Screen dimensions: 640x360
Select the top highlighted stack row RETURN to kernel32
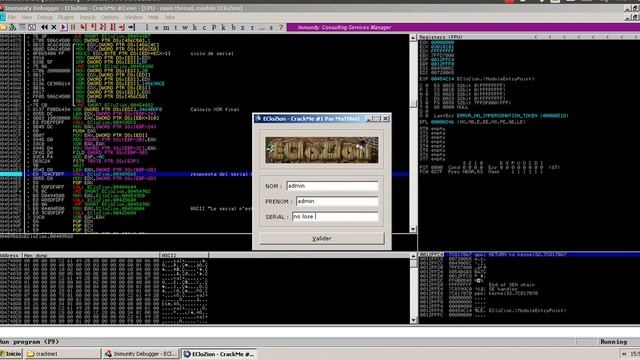pyautogui.click(x=529, y=254)
